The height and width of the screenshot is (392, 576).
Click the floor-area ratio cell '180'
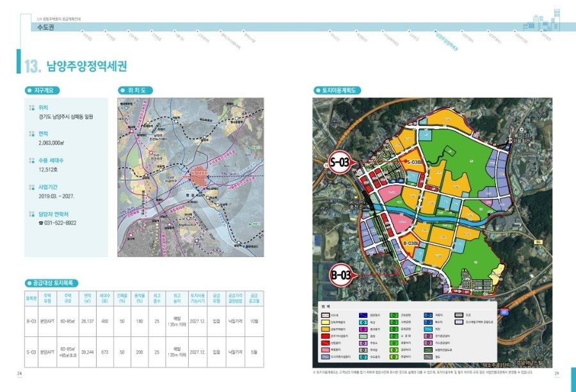click(140, 321)
